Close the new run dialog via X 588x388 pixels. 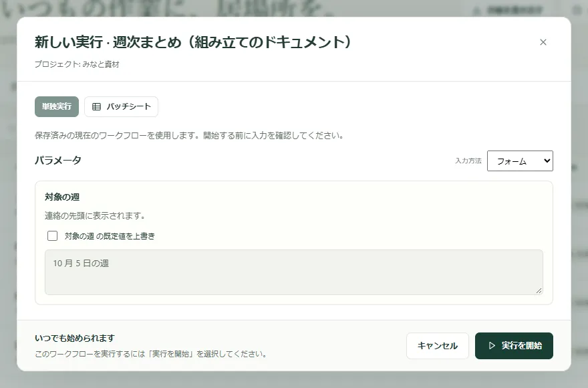[x=543, y=42]
